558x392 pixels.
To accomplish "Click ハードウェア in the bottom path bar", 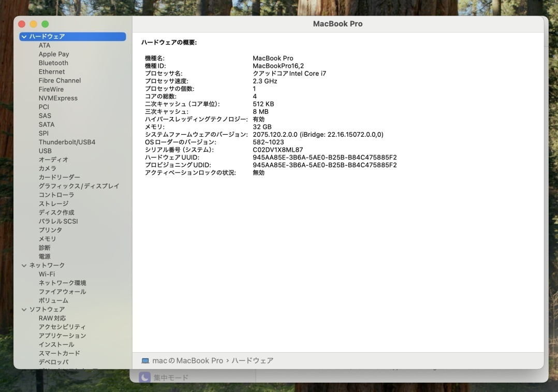I will 252,361.
